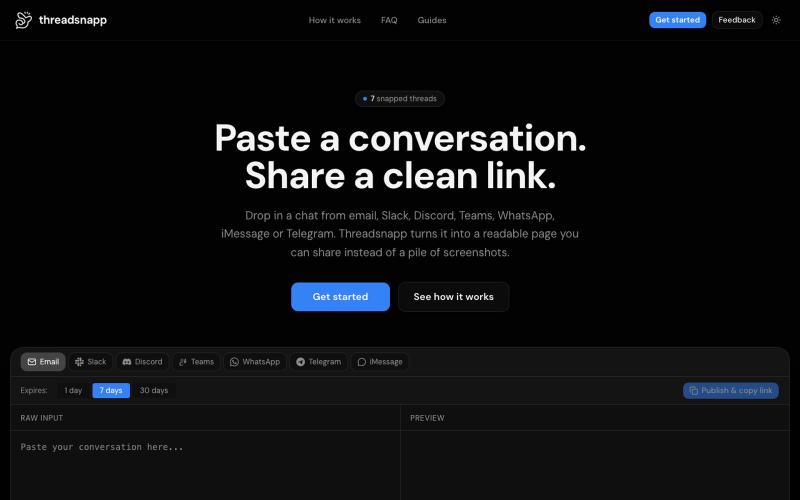
Task: Click the PREVIEW panel label
Action: coord(427,418)
